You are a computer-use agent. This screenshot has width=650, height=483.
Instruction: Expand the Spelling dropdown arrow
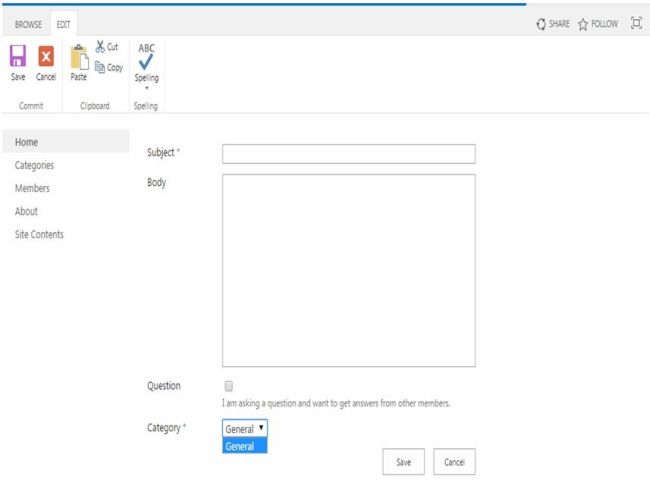pyautogui.click(x=147, y=88)
